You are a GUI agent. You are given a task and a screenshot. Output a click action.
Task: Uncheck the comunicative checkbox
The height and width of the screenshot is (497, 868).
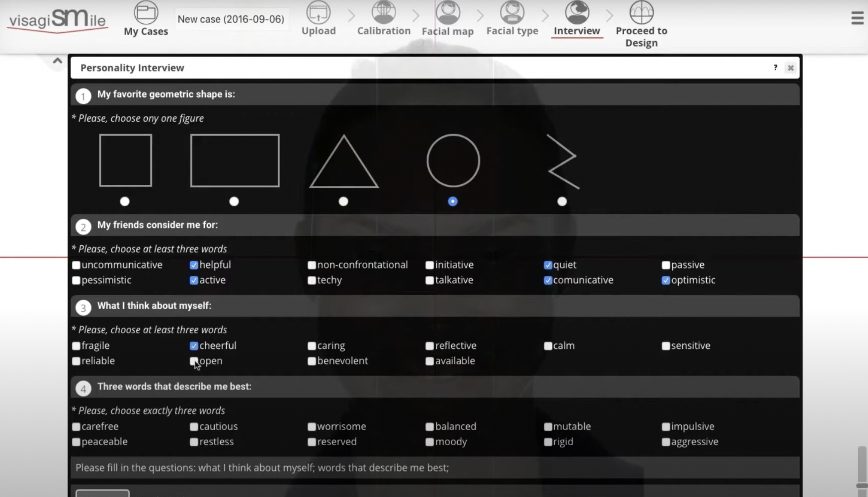pos(548,280)
